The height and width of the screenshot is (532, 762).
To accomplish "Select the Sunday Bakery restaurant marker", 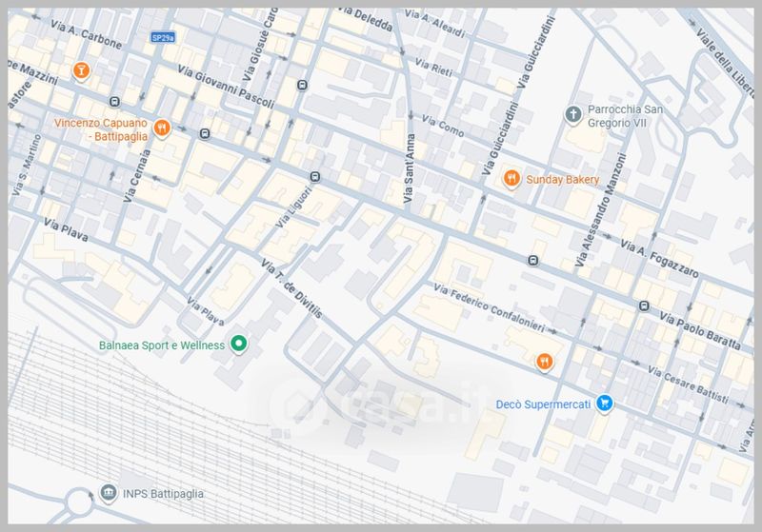I will [x=511, y=179].
